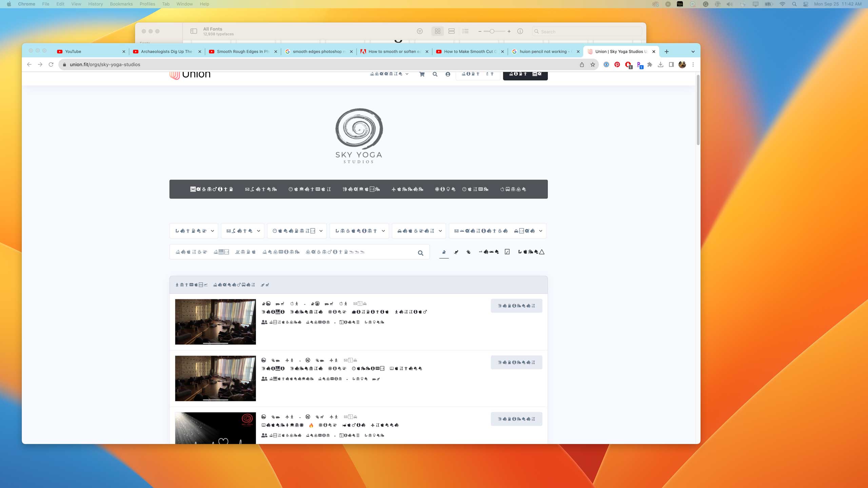Click the Font Book info icon
This screenshot has width=868, height=488.
pos(520,31)
